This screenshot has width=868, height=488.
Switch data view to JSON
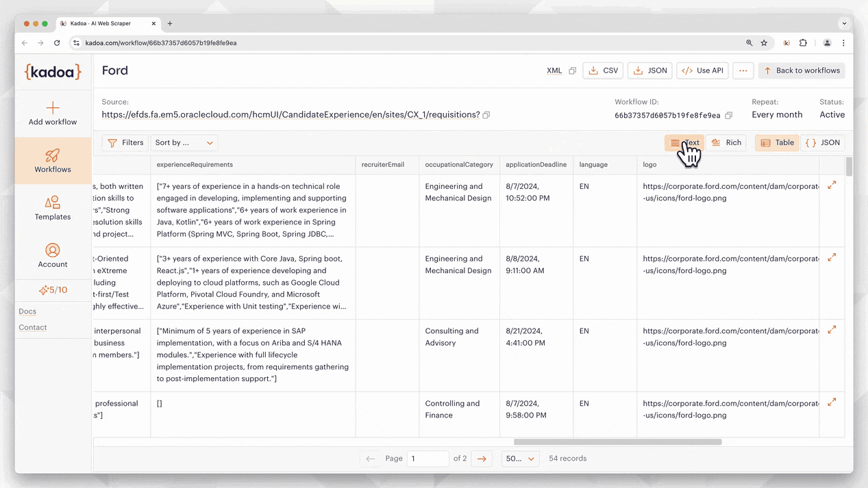tap(823, 142)
